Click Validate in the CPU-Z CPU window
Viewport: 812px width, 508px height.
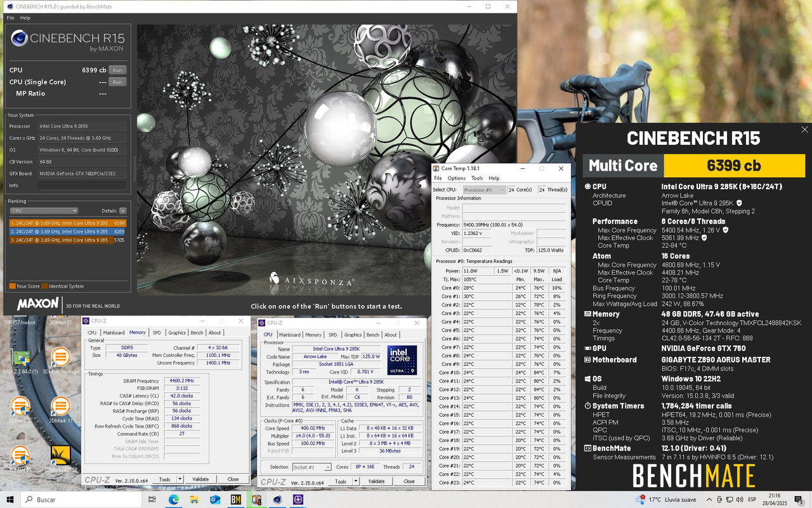[x=377, y=481]
